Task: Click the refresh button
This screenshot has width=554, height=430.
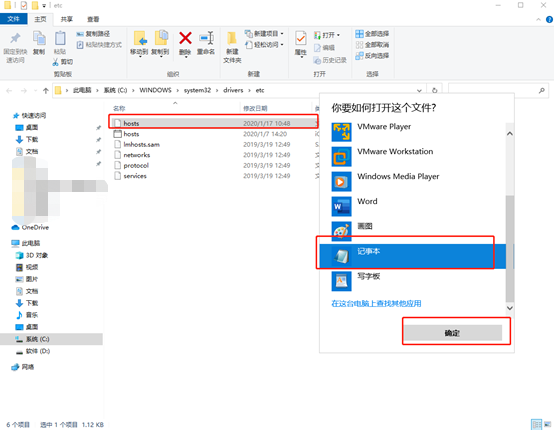Action: click(x=435, y=90)
